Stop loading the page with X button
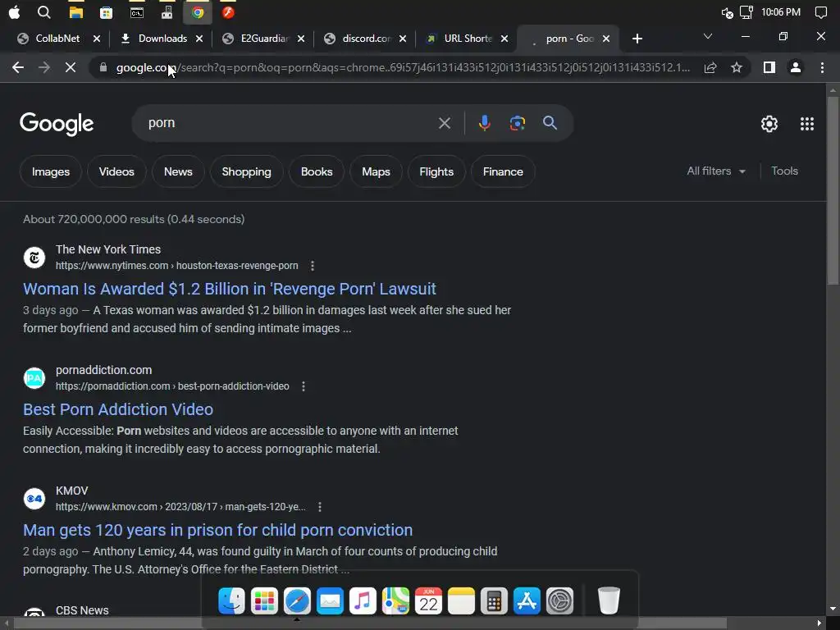The image size is (840, 630). [x=71, y=67]
